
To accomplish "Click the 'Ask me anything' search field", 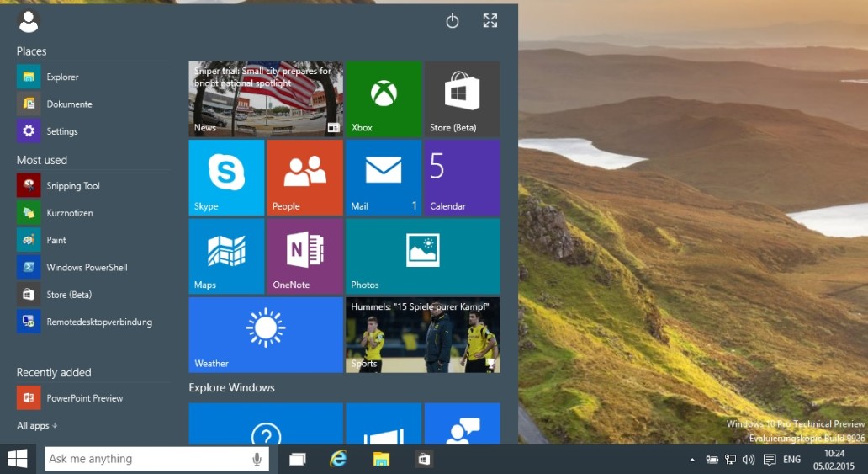I will coord(147,459).
